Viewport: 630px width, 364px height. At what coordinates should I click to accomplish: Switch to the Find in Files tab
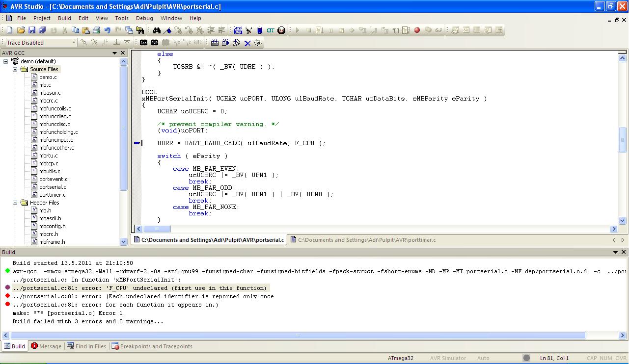pyautogui.click(x=86, y=346)
